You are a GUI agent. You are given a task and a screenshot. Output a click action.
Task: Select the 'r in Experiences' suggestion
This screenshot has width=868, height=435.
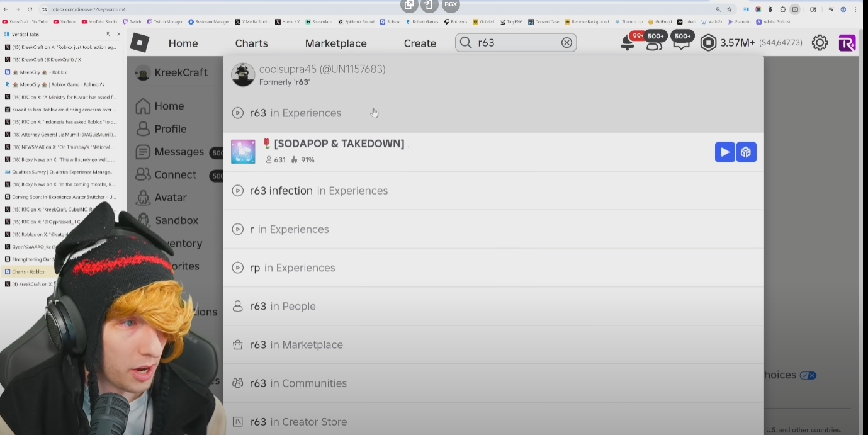[493, 229]
